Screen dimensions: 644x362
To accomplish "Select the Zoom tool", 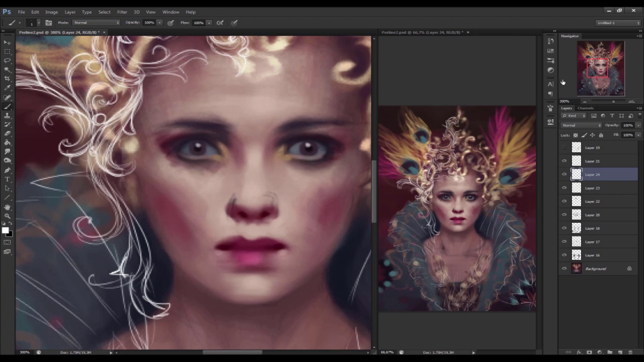I will 7,216.
